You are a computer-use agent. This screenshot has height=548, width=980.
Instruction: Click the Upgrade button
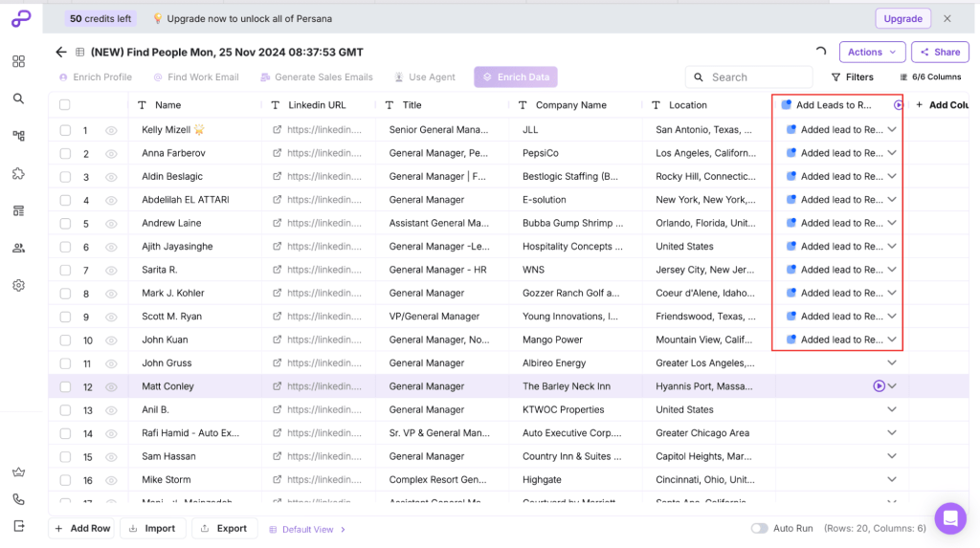tap(902, 19)
